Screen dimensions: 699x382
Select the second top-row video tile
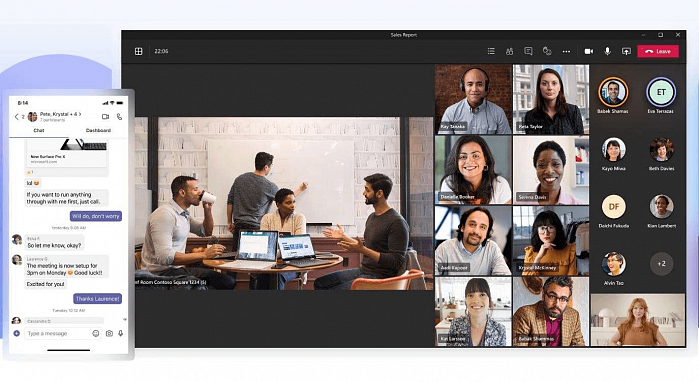pyautogui.click(x=551, y=99)
